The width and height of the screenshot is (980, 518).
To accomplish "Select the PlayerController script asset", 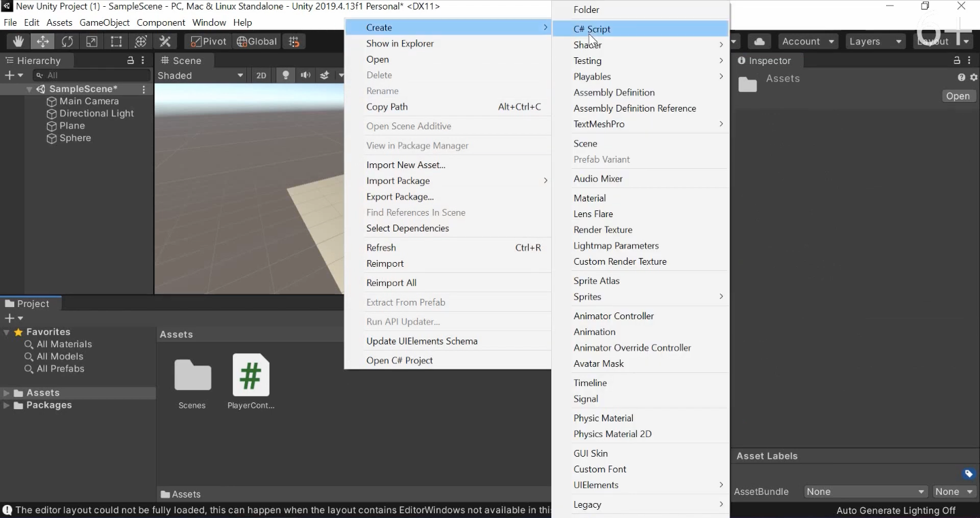I will [250, 381].
